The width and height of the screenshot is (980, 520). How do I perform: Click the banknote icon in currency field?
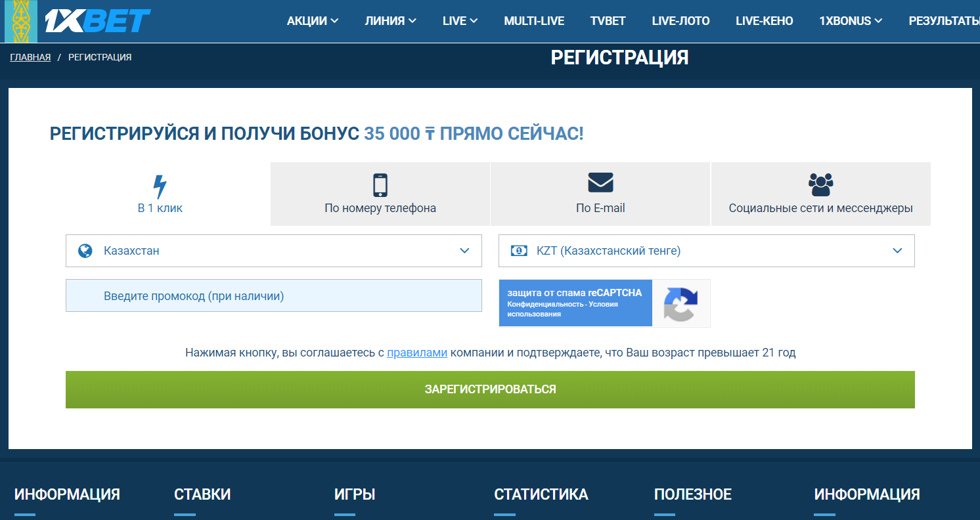(519, 251)
